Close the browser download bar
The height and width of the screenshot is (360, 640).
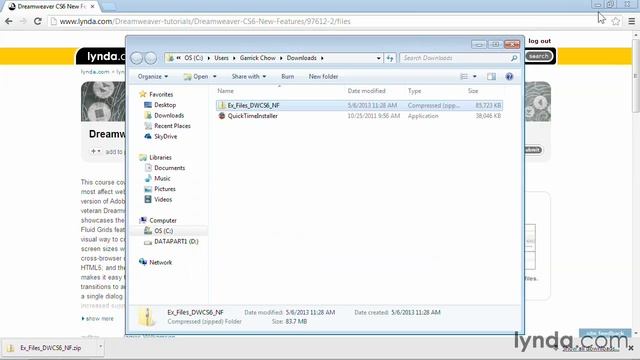point(631,348)
